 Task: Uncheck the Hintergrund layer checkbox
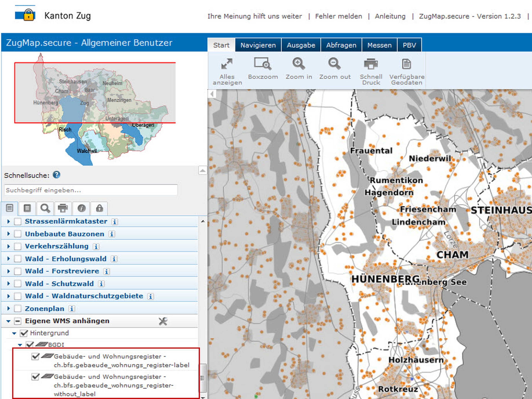coord(24,333)
